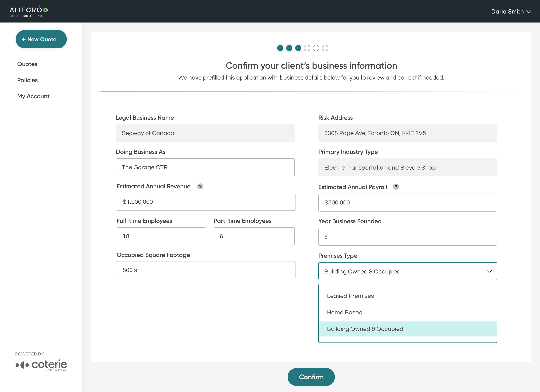Start a New Quote
Image resolution: width=540 pixels, height=392 pixels.
[x=41, y=39]
